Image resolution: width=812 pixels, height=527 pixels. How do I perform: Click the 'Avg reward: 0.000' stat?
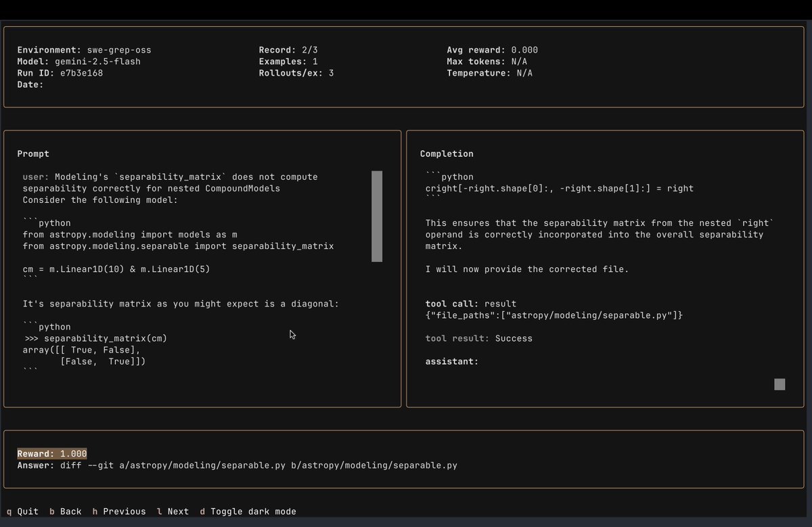click(492, 49)
